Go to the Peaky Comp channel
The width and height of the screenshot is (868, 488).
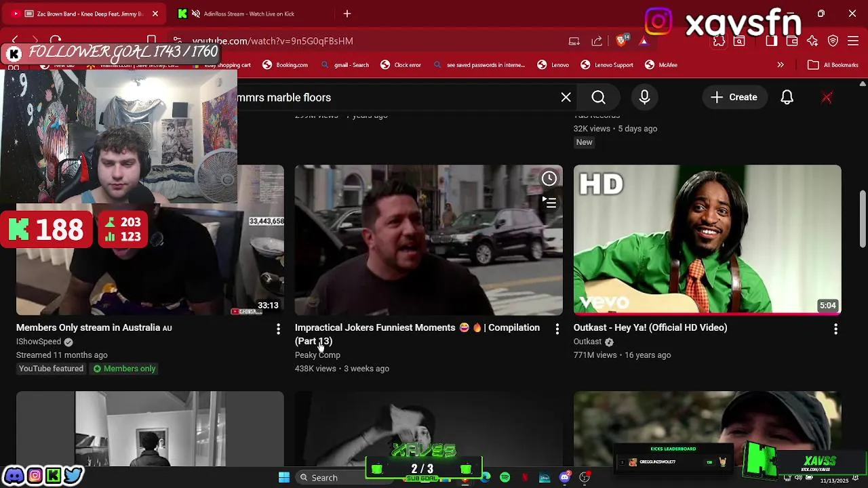pos(317,355)
